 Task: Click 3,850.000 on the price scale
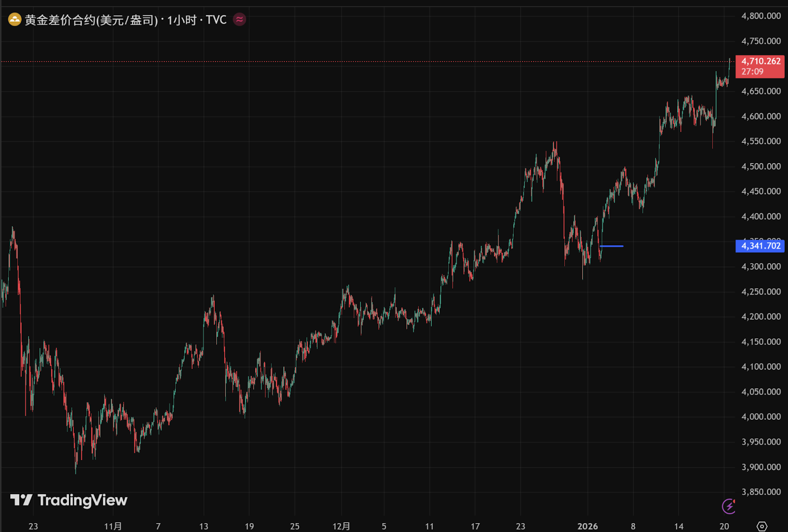click(x=761, y=492)
